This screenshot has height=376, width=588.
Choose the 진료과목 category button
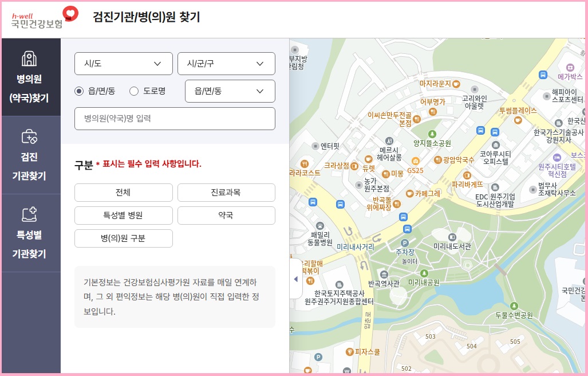226,193
